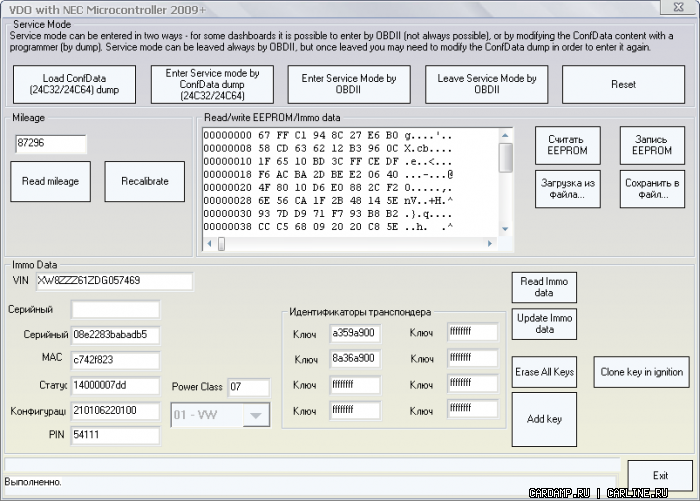
Task: Click hex row 00000018 in EEPROM view
Action: pos(328,175)
